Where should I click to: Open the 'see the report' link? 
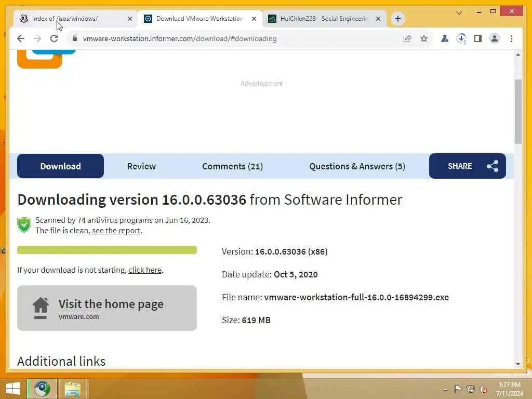(x=116, y=231)
